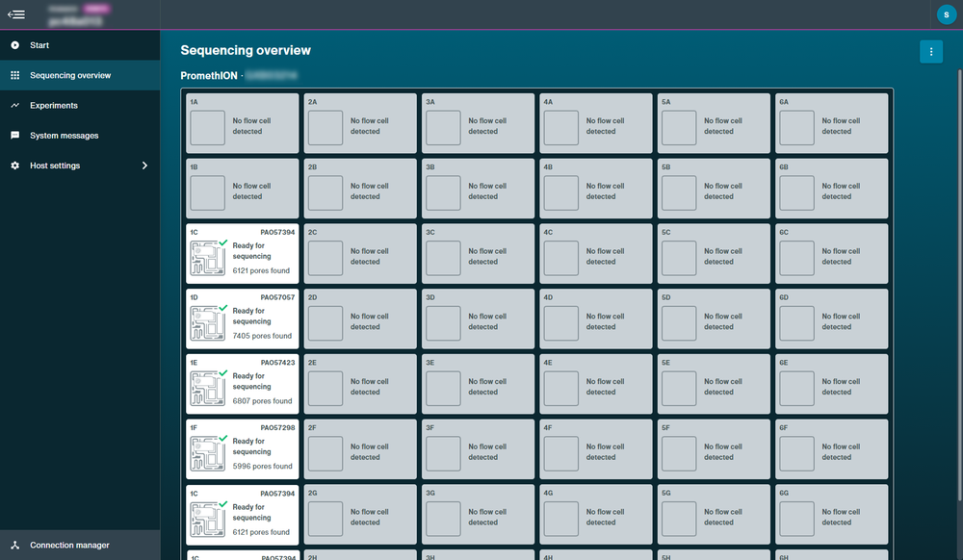
Task: Click the empty flow cell placeholder in 4E
Action: (560, 389)
